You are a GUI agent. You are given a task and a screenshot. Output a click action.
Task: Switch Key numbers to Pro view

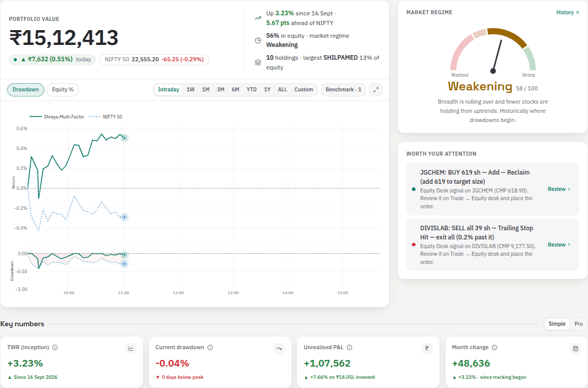coord(578,324)
